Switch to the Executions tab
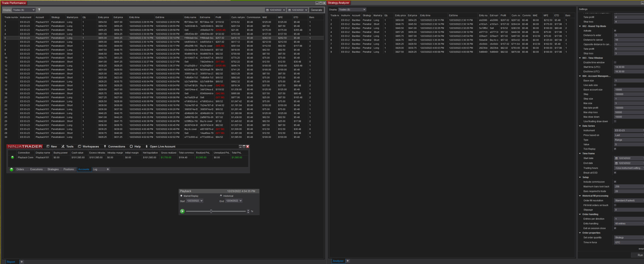Viewport: 644px width, 264px height. click(x=36, y=169)
